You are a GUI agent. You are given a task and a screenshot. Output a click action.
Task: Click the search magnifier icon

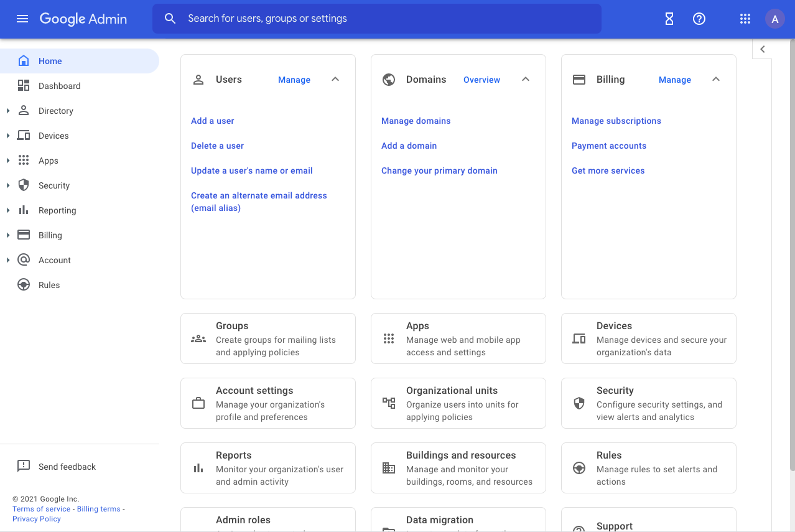pos(170,19)
